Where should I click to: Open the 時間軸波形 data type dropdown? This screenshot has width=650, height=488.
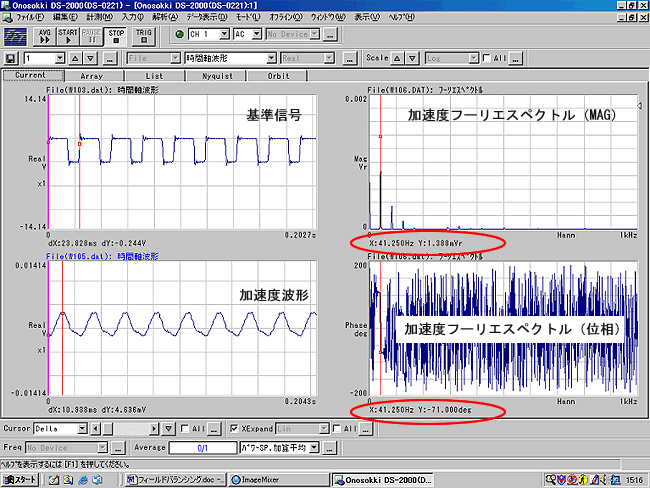[x=272, y=58]
